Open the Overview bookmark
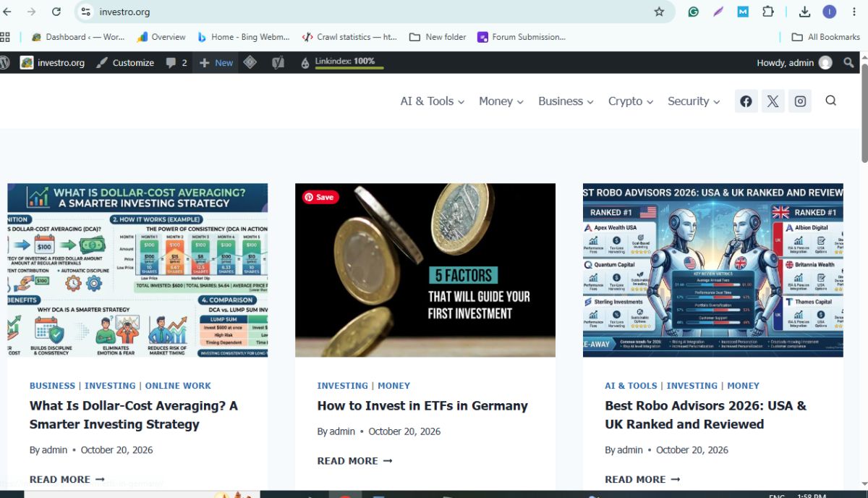The width and height of the screenshot is (868, 498). tap(161, 37)
